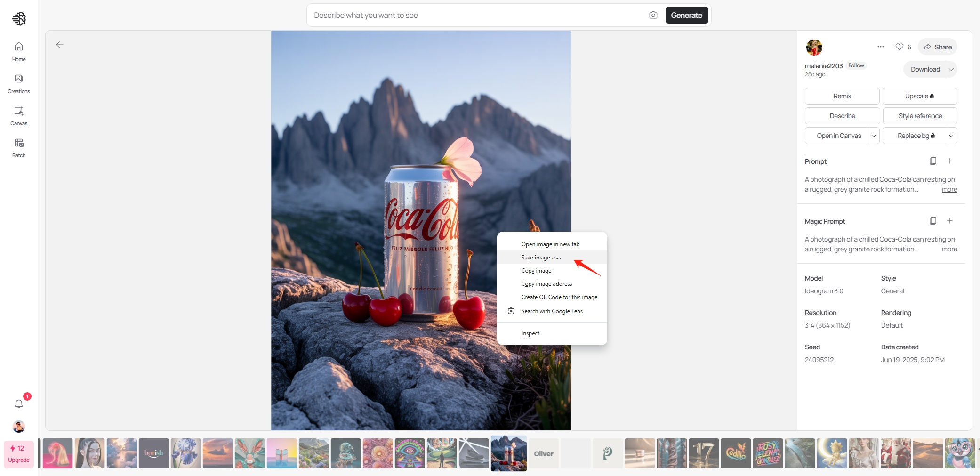Image resolution: width=980 pixels, height=476 pixels.
Task: Open Batch from sidebar
Action: click(19, 148)
